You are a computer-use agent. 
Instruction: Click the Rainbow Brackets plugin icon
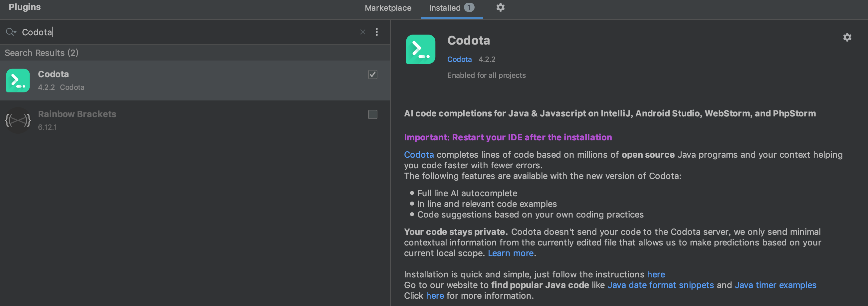pyautogui.click(x=18, y=120)
